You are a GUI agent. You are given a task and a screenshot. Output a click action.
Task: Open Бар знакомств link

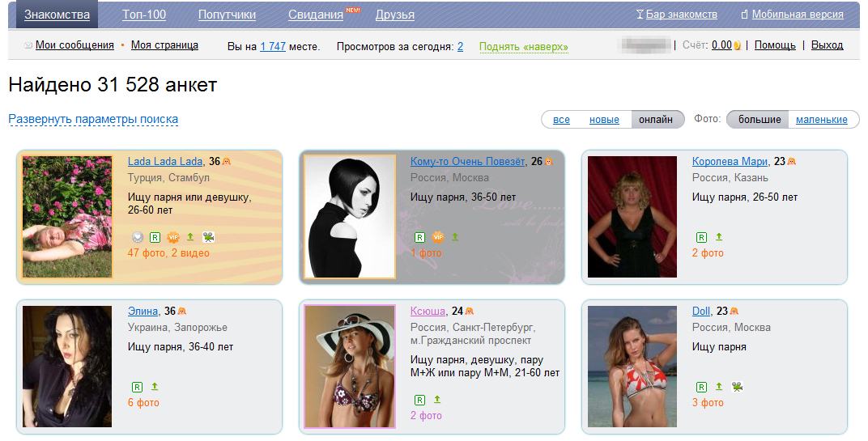682,15
